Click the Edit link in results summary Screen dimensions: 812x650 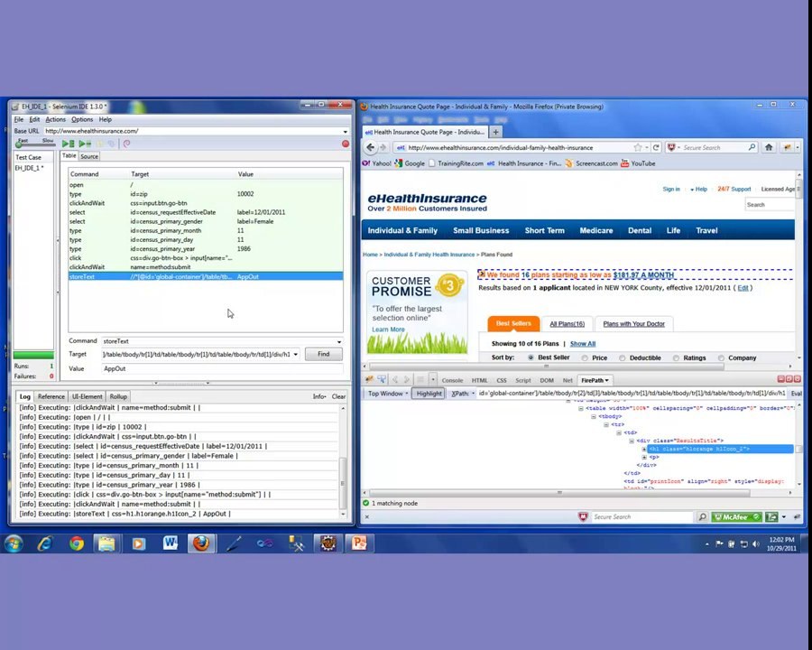tap(743, 288)
